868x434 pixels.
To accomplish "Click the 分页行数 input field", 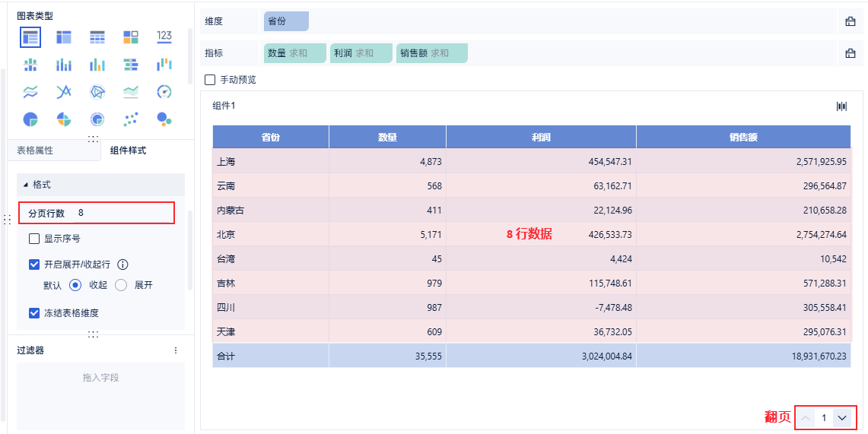I will pyautogui.click(x=122, y=213).
